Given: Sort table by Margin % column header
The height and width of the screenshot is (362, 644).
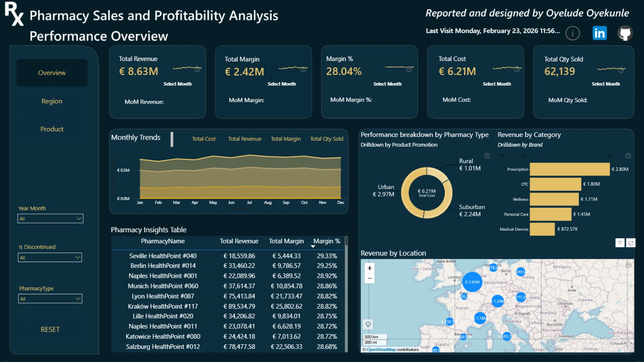Looking at the screenshot, I should pyautogui.click(x=326, y=241).
